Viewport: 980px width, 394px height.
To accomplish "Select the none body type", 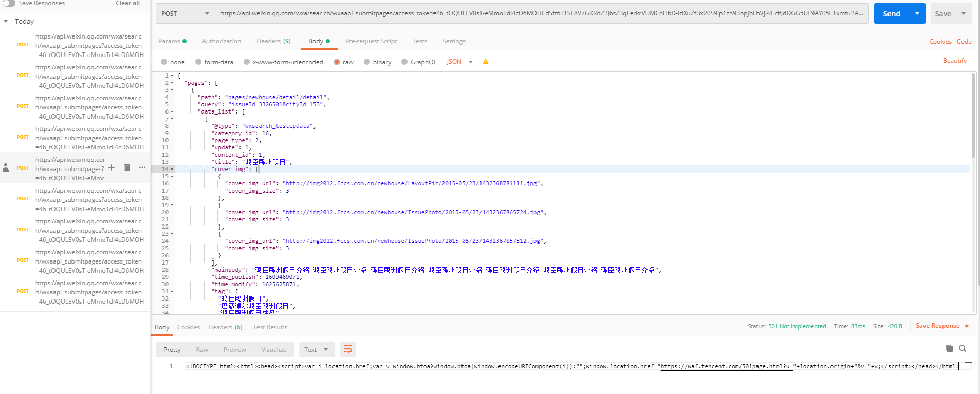I will pyautogui.click(x=164, y=62).
